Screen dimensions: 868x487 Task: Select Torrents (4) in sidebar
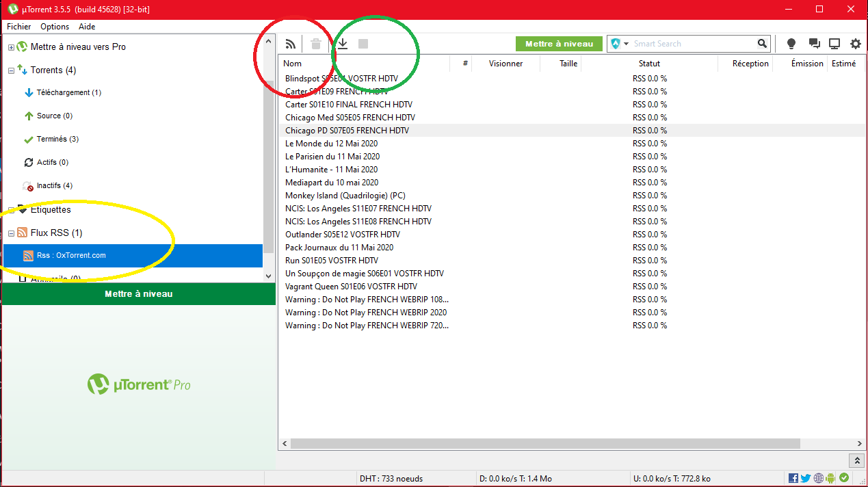tap(53, 70)
